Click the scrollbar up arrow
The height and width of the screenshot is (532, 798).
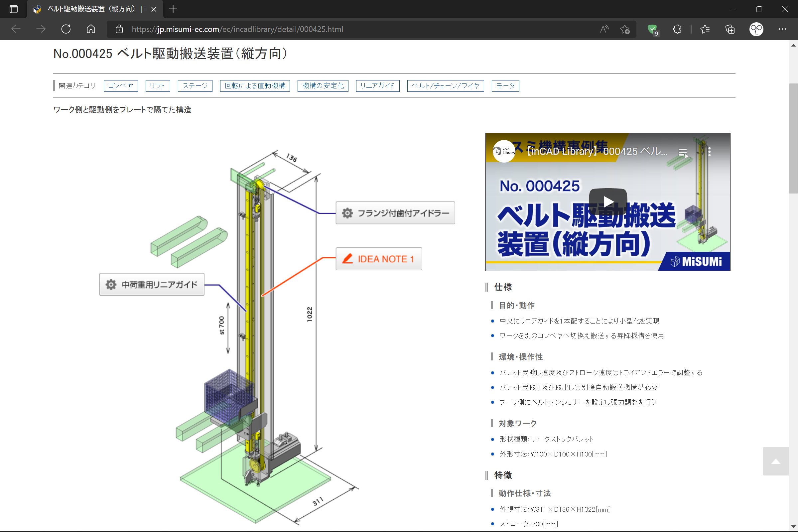tap(793, 45)
